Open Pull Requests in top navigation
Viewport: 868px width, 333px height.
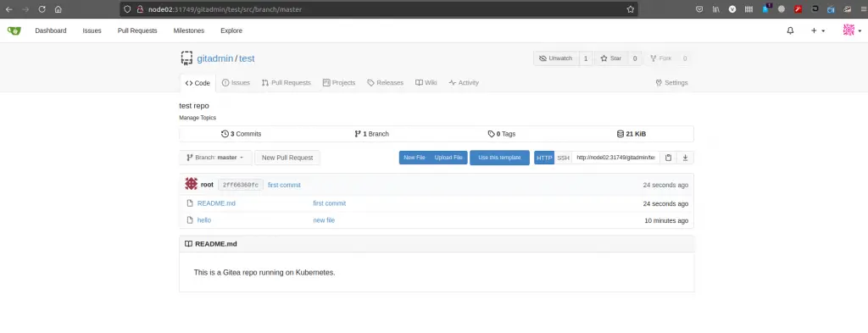point(137,31)
